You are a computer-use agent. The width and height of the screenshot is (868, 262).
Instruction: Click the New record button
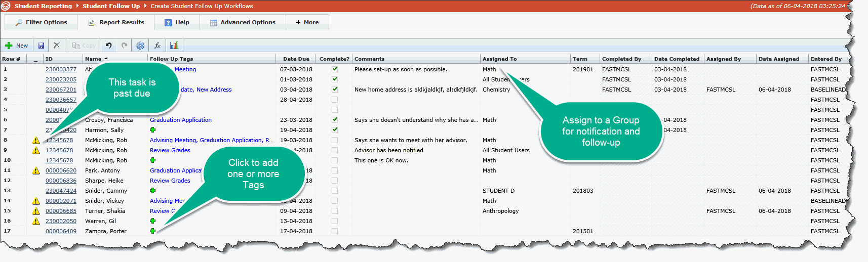(x=17, y=46)
